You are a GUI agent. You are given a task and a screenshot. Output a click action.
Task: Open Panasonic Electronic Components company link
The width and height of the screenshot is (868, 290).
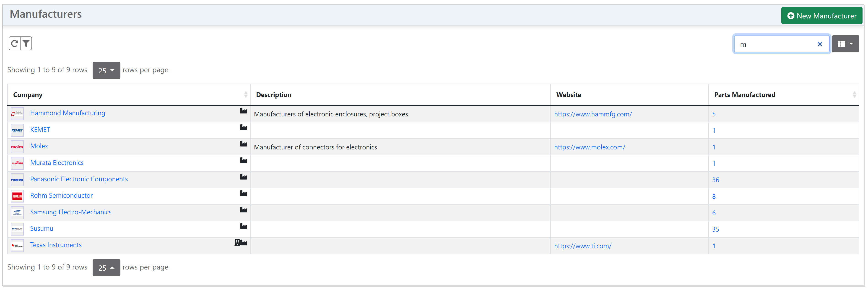click(x=79, y=179)
